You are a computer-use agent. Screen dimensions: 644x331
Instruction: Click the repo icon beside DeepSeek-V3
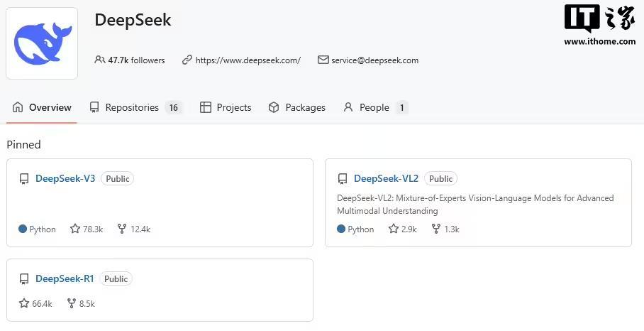(x=24, y=179)
